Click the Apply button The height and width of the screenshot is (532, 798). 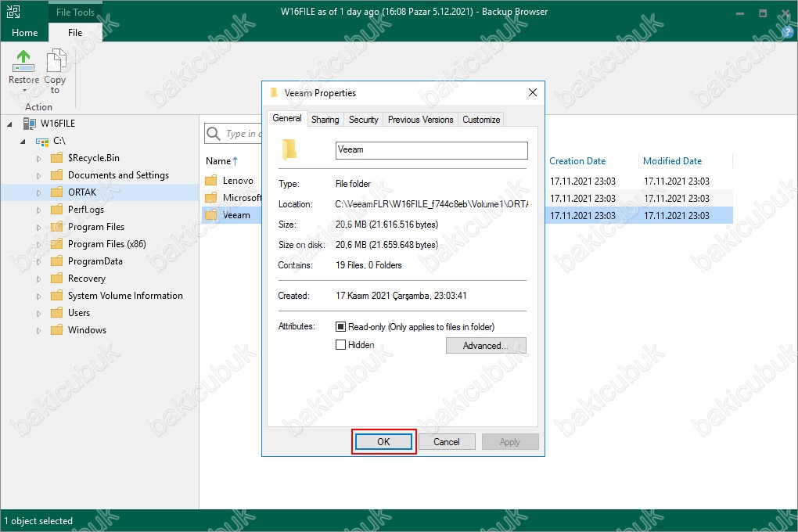[509, 441]
